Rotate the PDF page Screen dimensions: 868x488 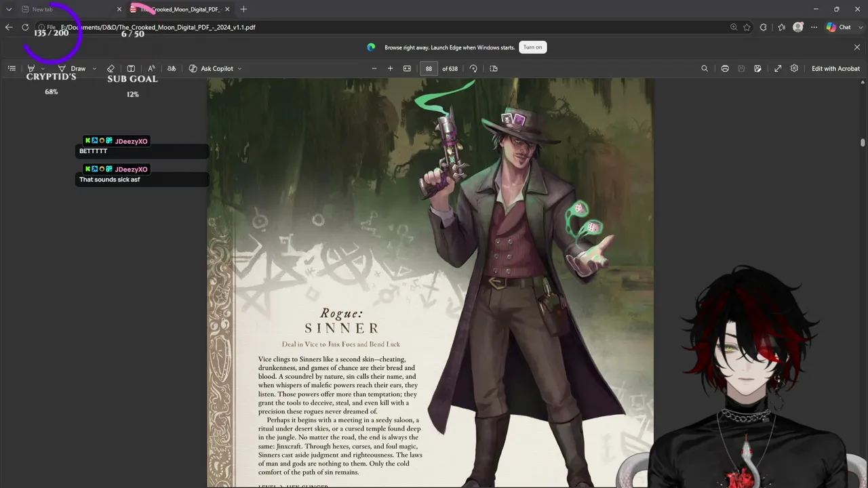point(473,68)
